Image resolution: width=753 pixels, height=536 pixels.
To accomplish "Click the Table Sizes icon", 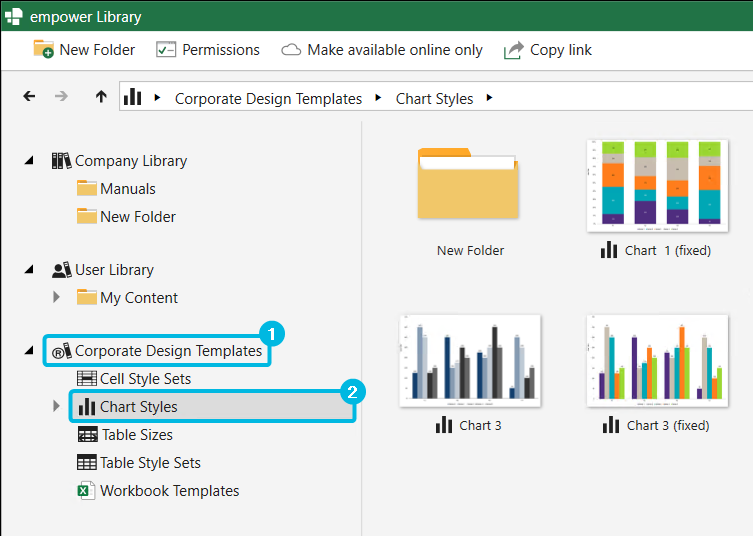I will pos(87,434).
